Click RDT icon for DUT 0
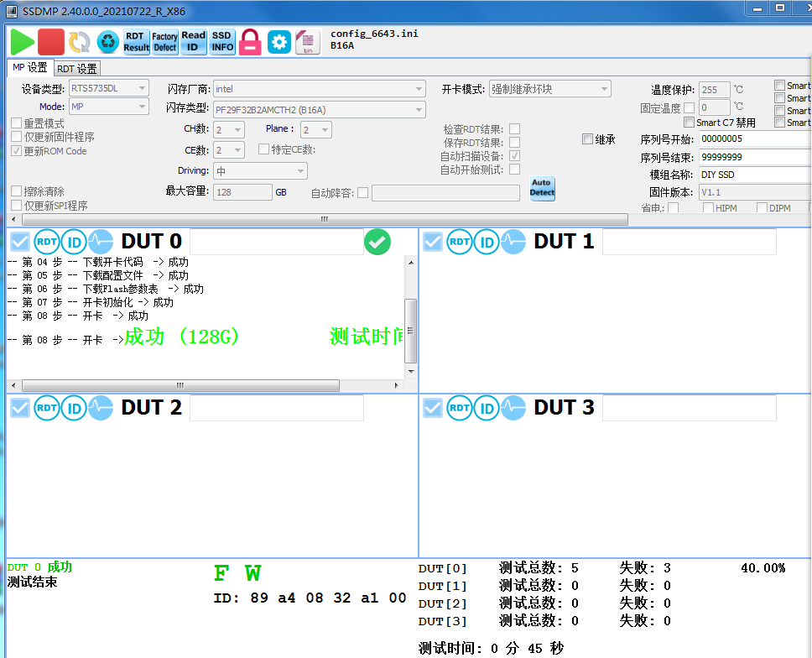Screen dimensions: 812x658 pos(47,242)
